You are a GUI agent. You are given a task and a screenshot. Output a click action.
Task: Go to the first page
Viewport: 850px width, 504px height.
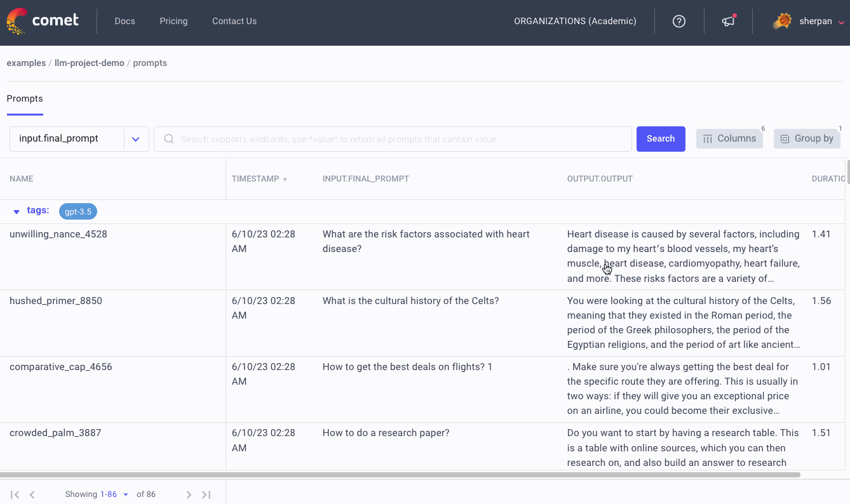click(15, 494)
